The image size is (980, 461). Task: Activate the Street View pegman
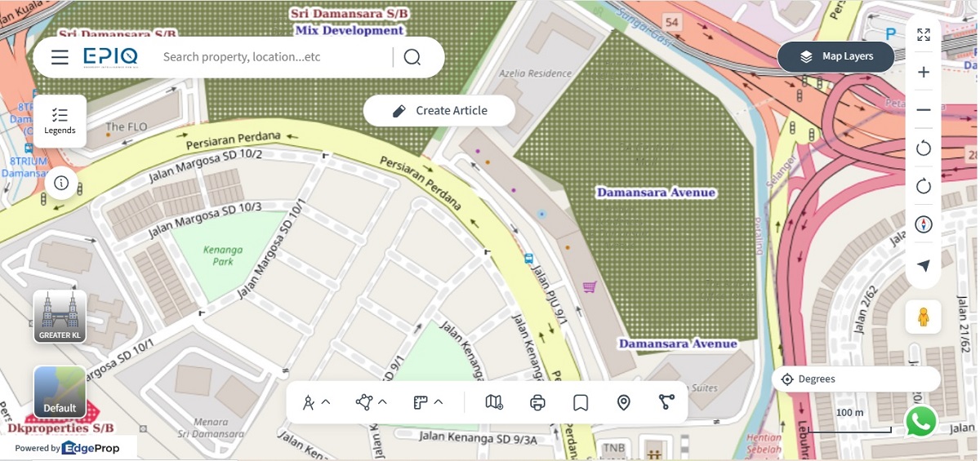pos(924,317)
